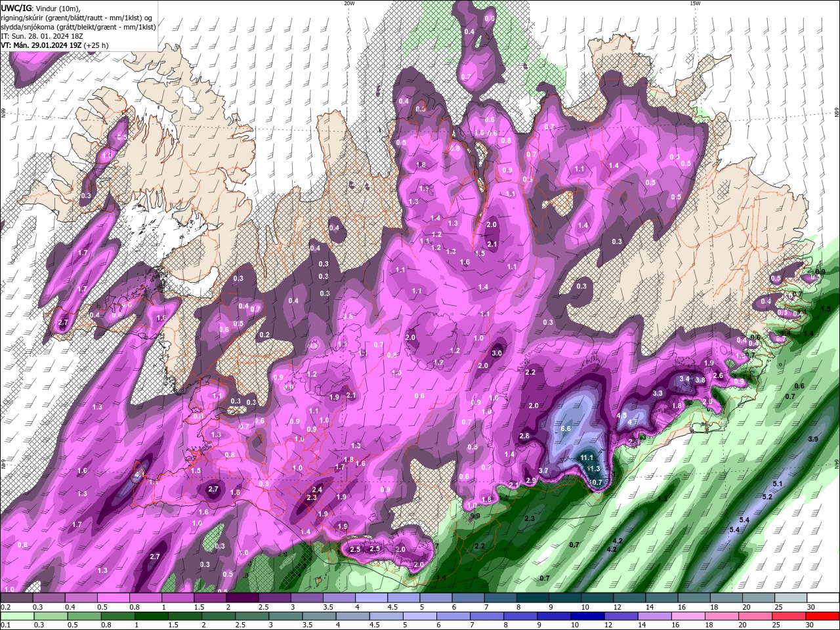Click upper legend swatch between 4 and 4.5
Screen dimensions: 840x630
371,598
